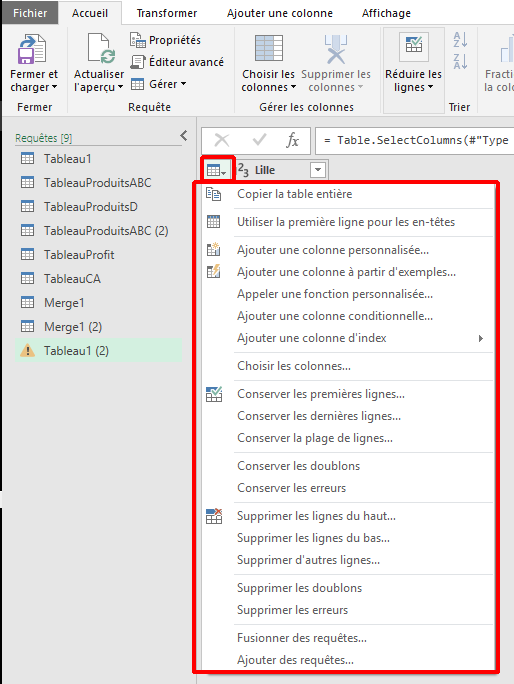Choose Supprimer les doublons from the menu
514x684 pixels.
pyautogui.click(x=299, y=588)
